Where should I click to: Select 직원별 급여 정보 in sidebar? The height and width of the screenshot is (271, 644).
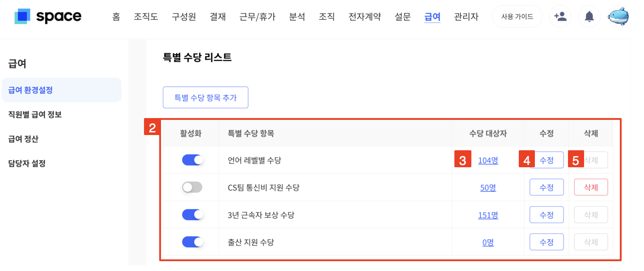(x=35, y=114)
